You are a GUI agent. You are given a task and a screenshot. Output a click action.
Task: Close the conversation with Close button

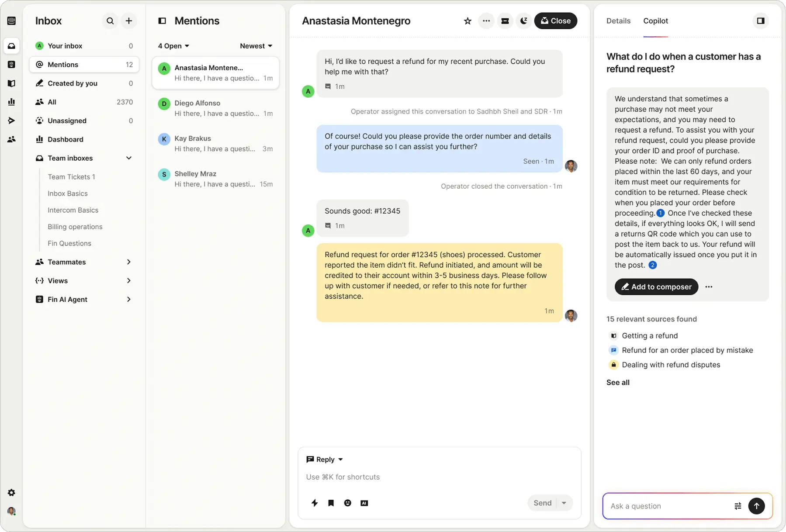pyautogui.click(x=556, y=21)
